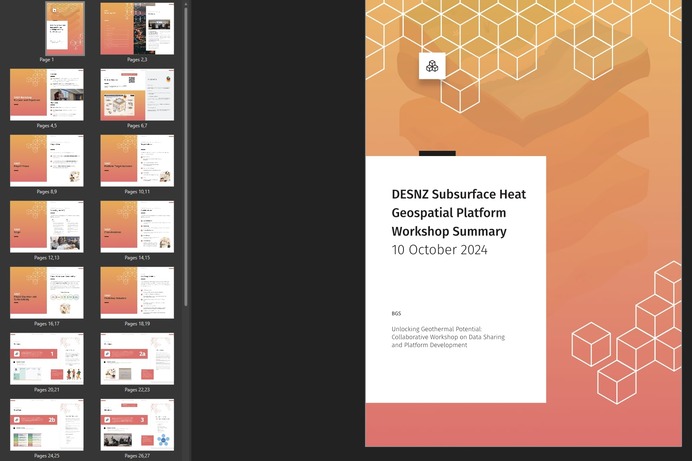
Task: Click the 'DESNZ Subsurface Heat' title text
Action: point(459,194)
